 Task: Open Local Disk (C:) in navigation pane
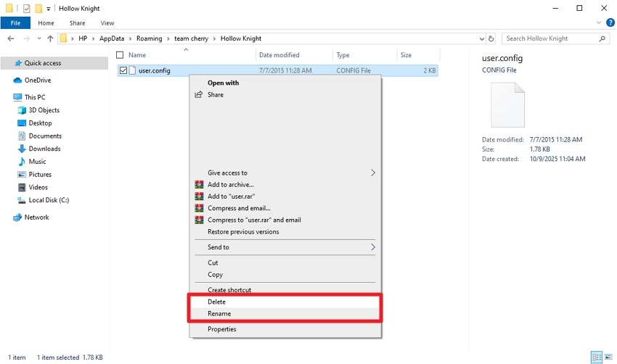tap(49, 200)
